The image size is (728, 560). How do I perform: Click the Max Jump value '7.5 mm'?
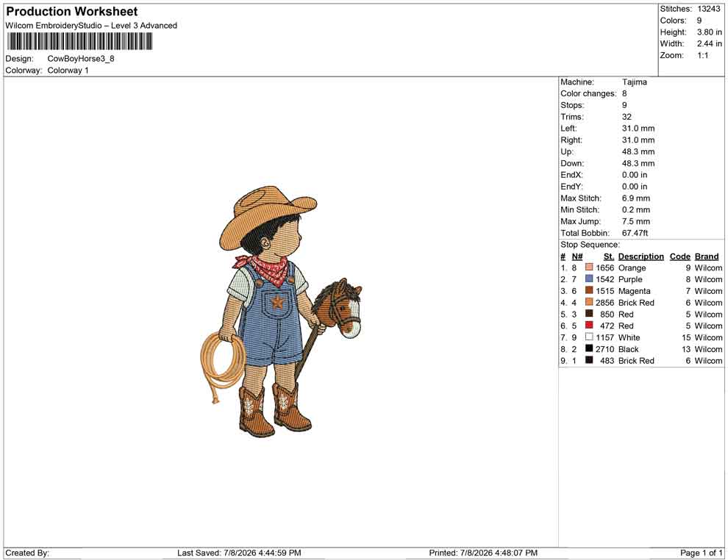click(636, 221)
